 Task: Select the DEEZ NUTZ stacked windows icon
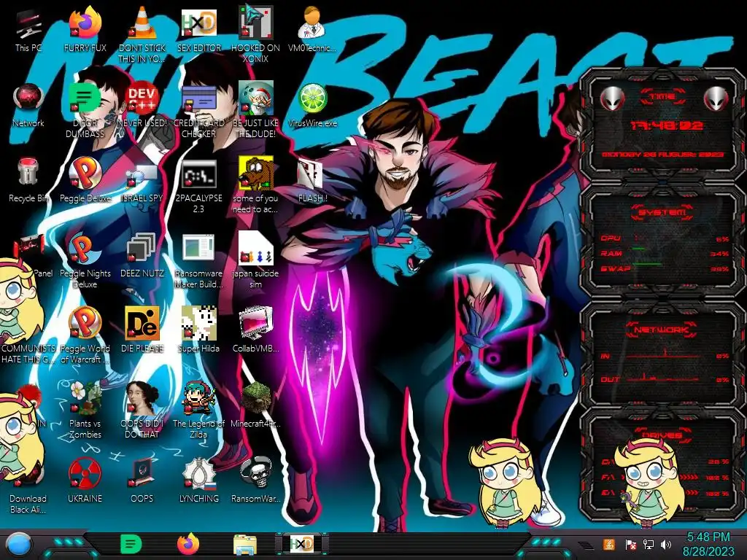point(142,249)
